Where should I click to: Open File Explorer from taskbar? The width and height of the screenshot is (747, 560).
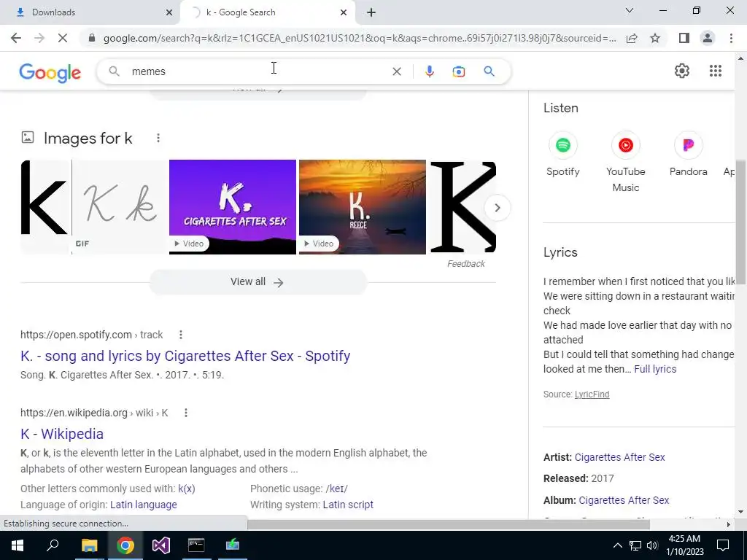89,545
